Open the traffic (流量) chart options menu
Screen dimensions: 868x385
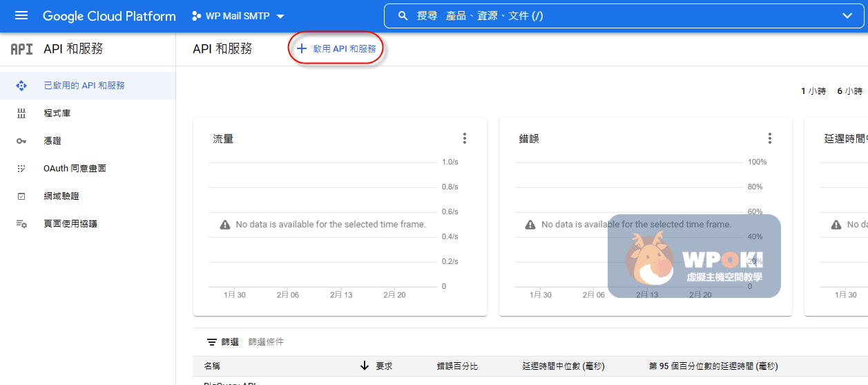tap(465, 139)
